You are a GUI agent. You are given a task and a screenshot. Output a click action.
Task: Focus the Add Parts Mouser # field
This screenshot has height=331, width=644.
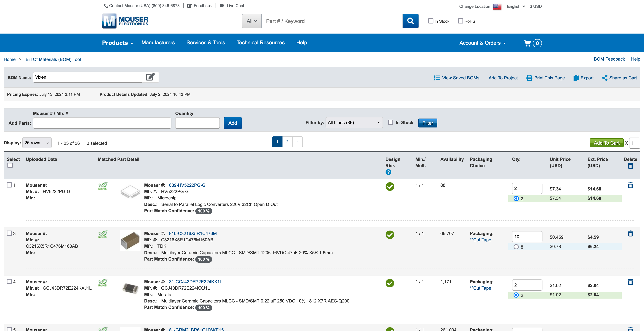pyautogui.click(x=102, y=123)
